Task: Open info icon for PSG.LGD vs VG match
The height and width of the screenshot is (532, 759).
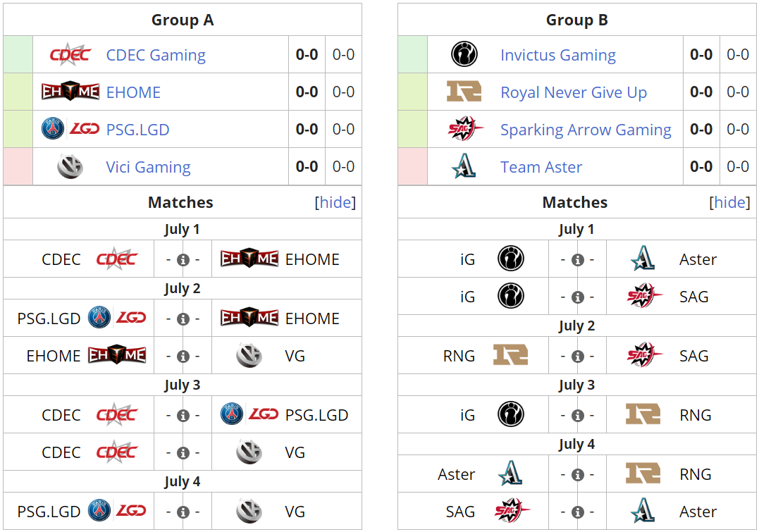Action: coord(183,512)
